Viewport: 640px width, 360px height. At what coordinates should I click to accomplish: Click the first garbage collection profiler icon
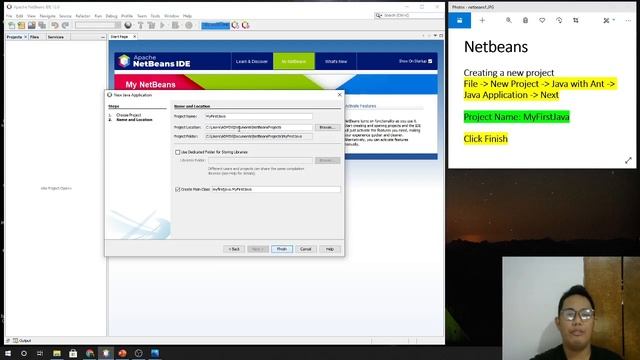click(x=235, y=25)
